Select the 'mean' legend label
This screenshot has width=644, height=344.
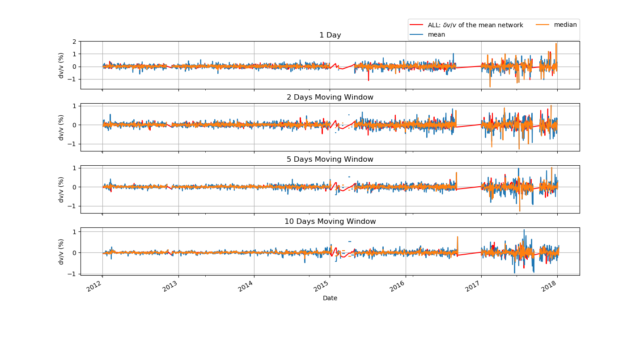click(x=436, y=34)
